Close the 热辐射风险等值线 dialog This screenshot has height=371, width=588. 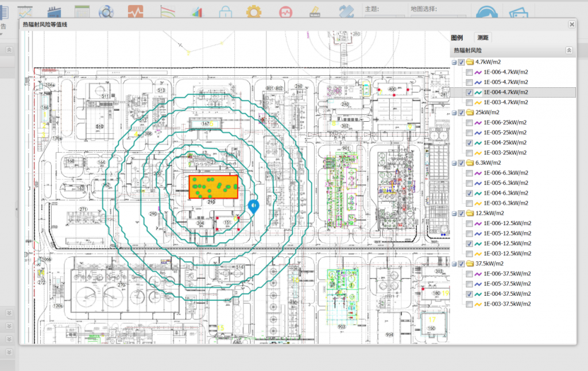pyautogui.click(x=571, y=24)
